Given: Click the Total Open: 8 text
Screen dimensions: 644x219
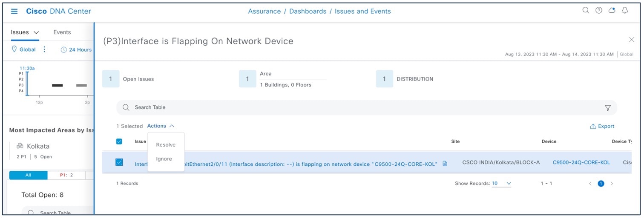Looking at the screenshot, I should point(43,195).
